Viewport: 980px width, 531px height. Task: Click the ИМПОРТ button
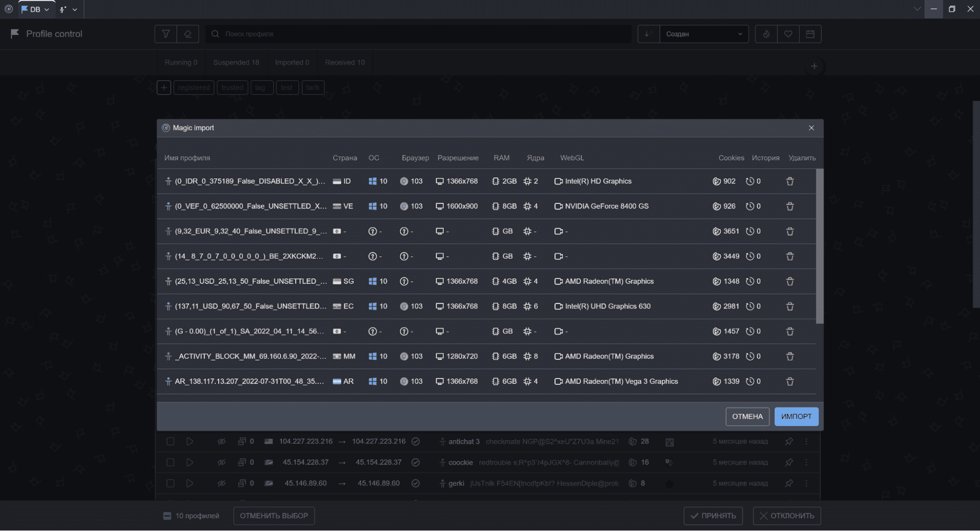tap(796, 416)
